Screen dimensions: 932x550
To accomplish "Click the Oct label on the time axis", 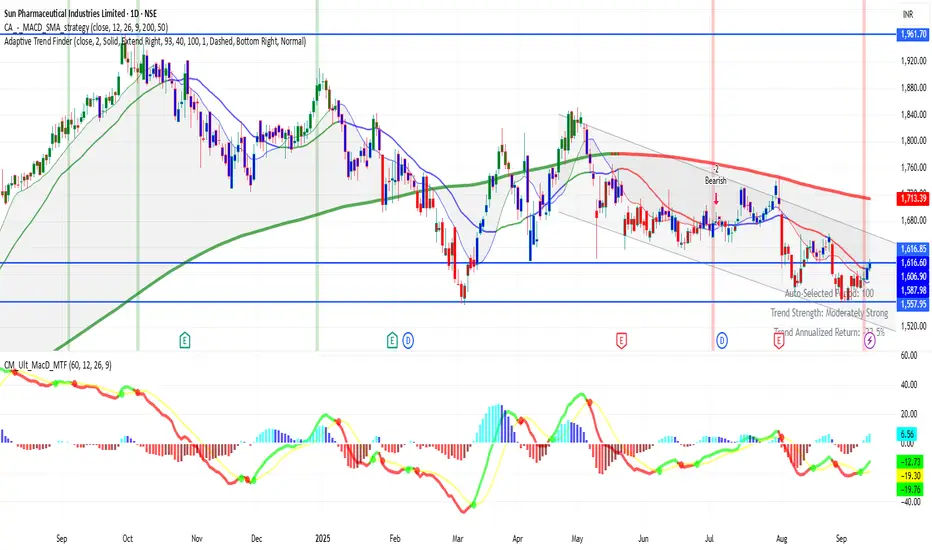I will point(128,539).
